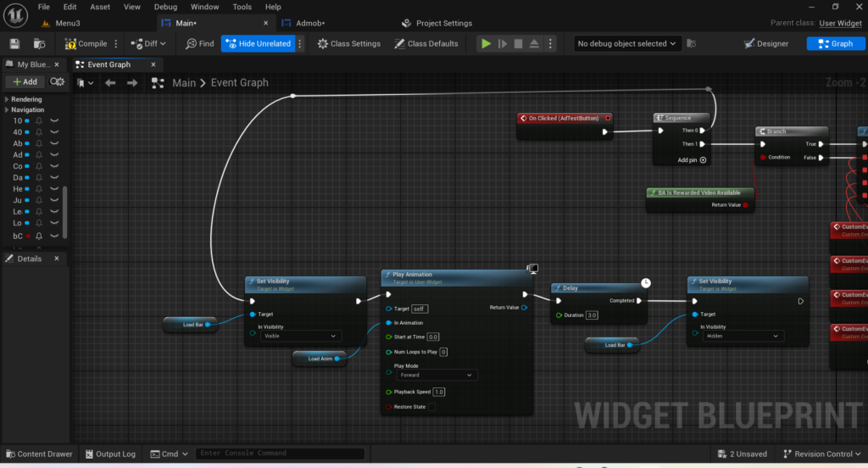This screenshot has width=868, height=468.
Task: Open the Tools menu
Action: pos(242,7)
